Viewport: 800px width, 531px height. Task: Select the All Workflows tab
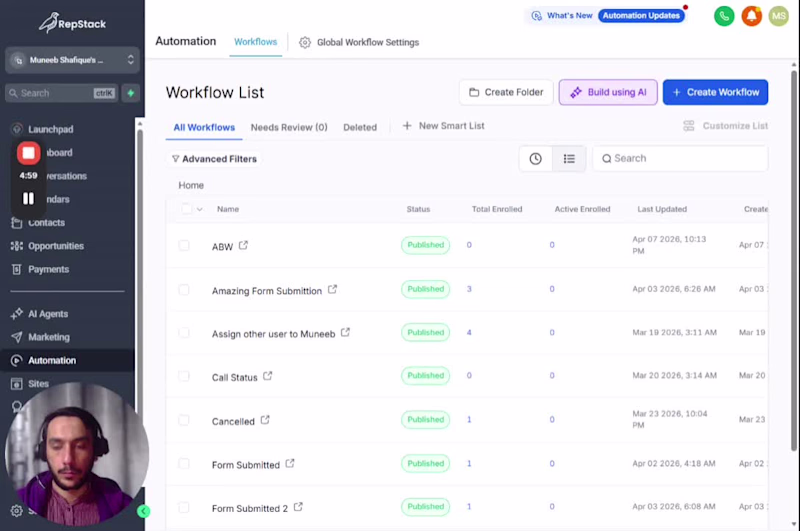click(204, 128)
